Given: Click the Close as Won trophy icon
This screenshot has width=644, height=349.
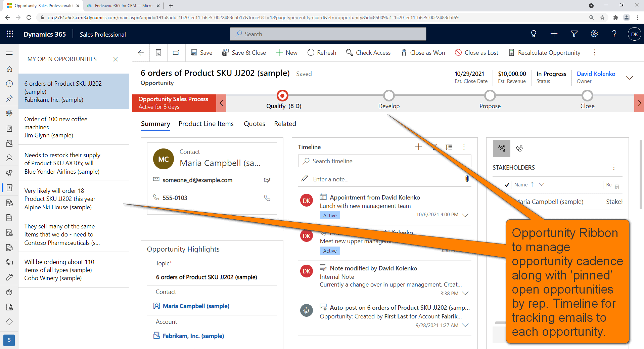Looking at the screenshot, I should 404,53.
